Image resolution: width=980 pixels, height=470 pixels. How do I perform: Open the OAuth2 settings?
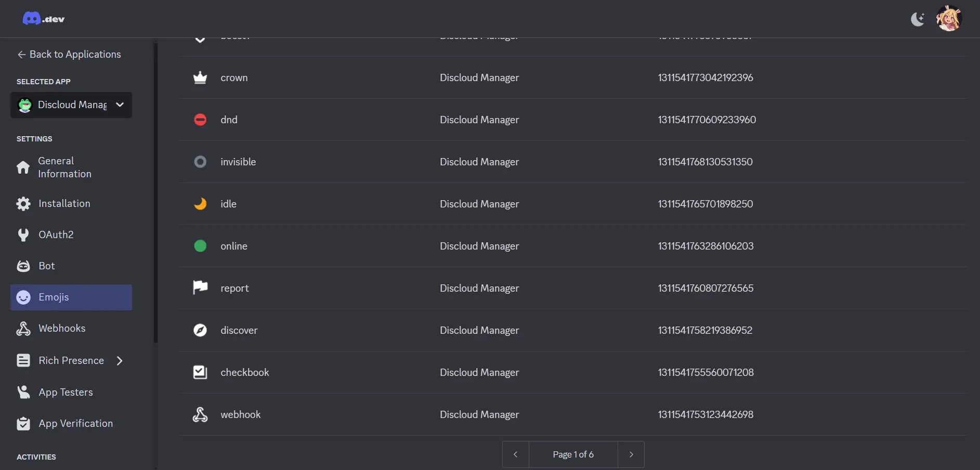click(x=71, y=235)
